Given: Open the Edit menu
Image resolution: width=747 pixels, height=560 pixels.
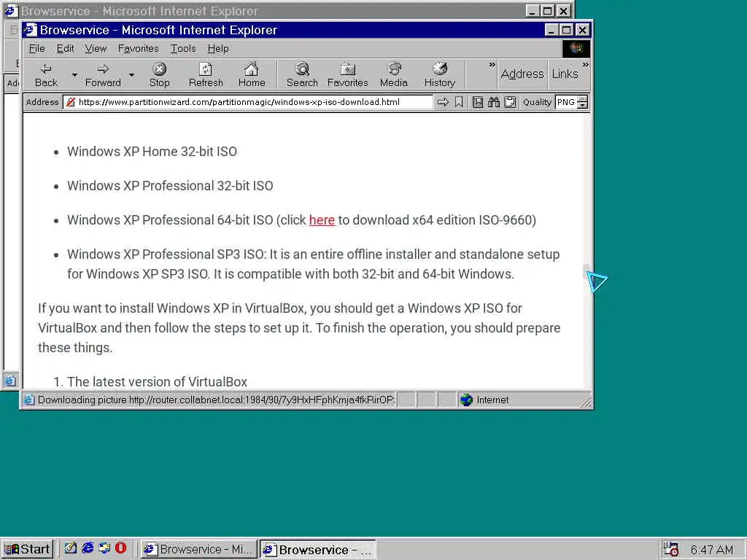Looking at the screenshot, I should click(65, 49).
